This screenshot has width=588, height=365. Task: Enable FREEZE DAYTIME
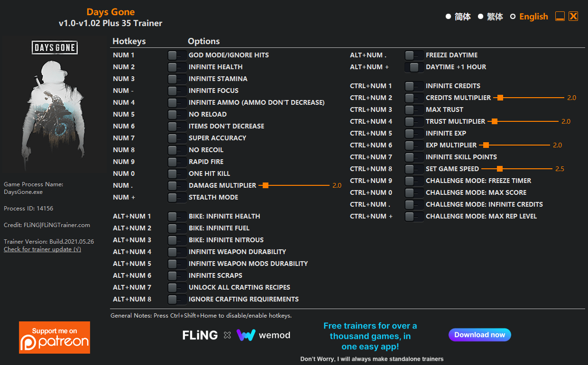click(413, 55)
